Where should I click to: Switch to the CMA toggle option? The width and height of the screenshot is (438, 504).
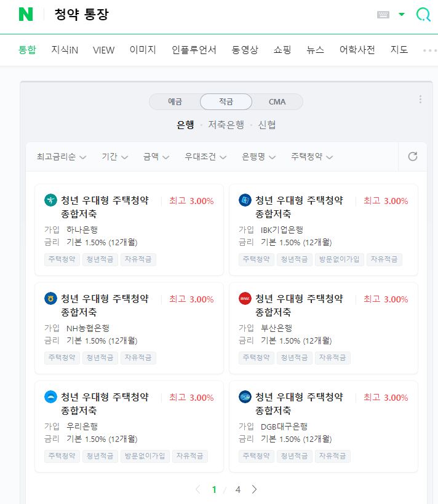(x=277, y=102)
